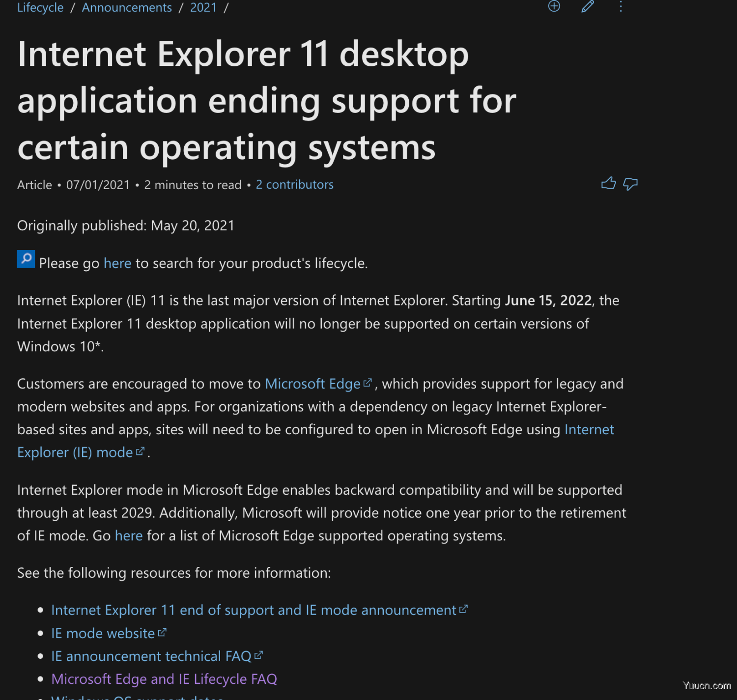737x700 pixels.
Task: Click the edit pencil icon
Action: [588, 6]
